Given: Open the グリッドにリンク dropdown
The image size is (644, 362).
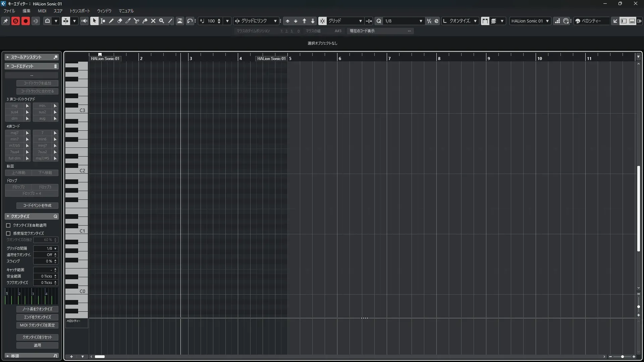Looking at the screenshot, I should click(x=275, y=21).
